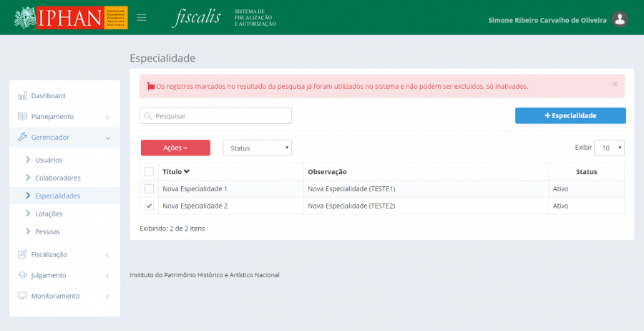Toggle the select-all checkbox in table header
This screenshot has width=644, height=331.
149,172
